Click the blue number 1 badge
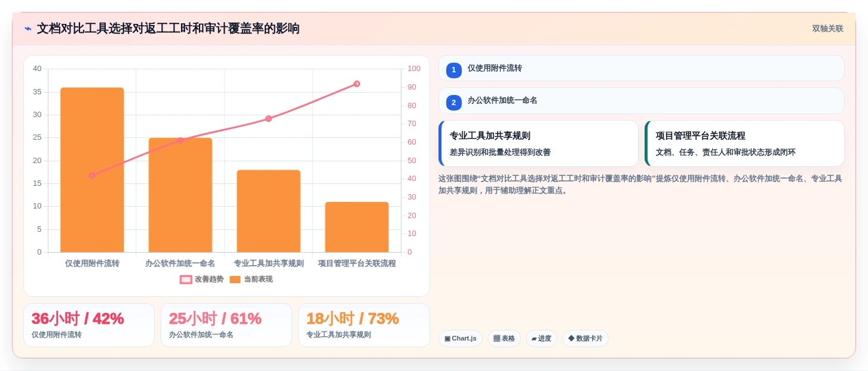 tap(453, 70)
